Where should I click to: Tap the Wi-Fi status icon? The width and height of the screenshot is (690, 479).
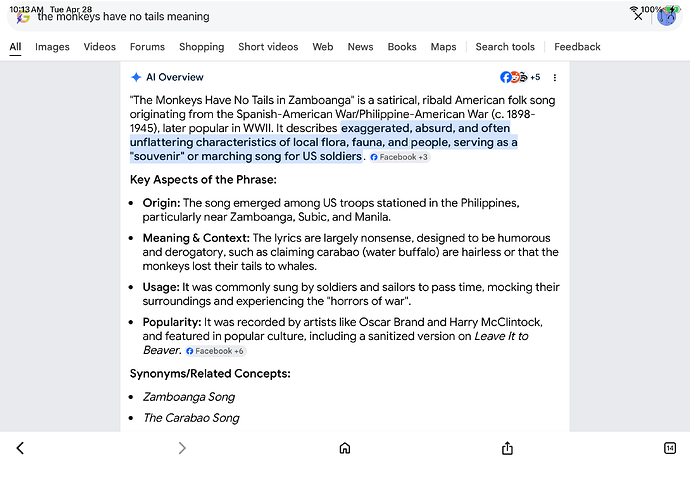tap(634, 9)
